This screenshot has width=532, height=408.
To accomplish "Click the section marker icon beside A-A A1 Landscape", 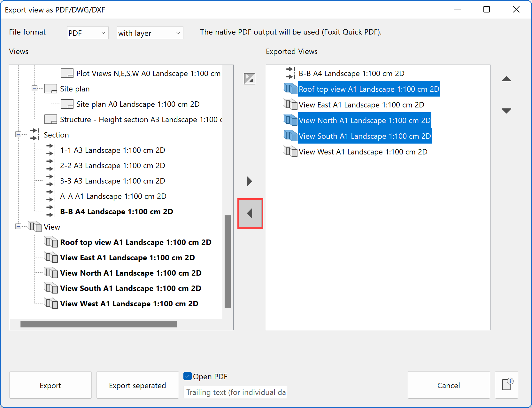I will [50, 196].
